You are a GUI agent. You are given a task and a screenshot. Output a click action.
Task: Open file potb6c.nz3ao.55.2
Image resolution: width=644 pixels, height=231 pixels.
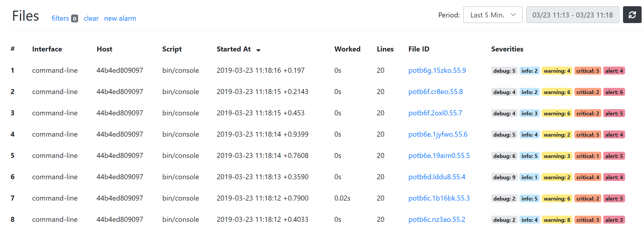pyautogui.click(x=437, y=219)
